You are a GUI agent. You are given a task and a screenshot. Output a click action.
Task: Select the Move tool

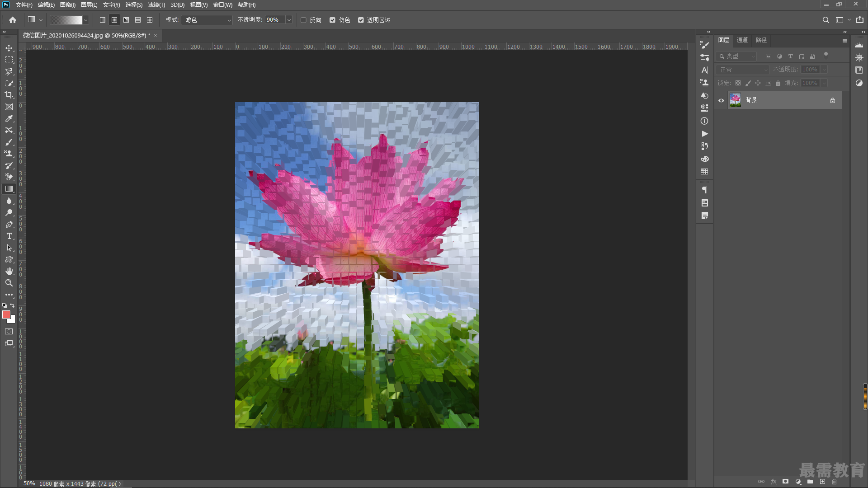[x=9, y=48]
